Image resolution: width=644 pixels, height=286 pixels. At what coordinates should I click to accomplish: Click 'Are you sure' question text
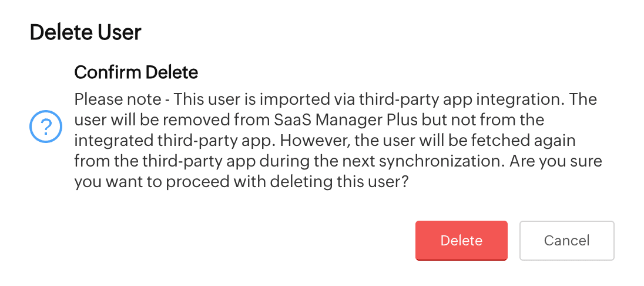click(556, 161)
